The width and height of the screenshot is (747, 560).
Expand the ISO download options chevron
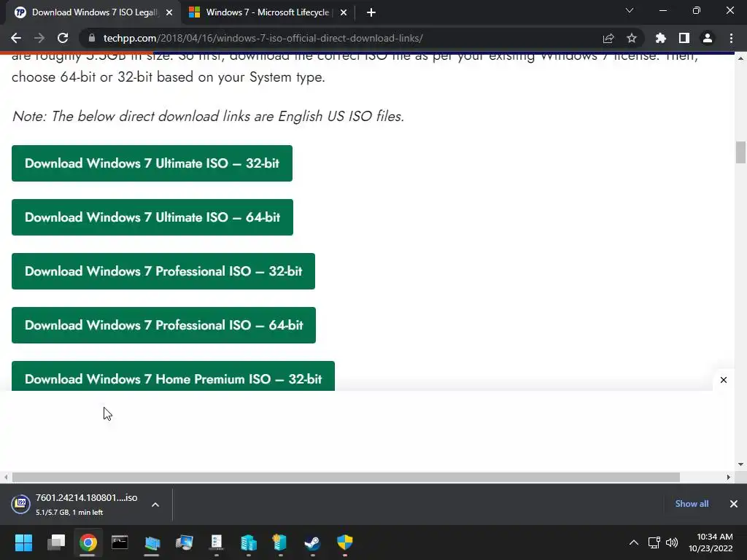155,505
